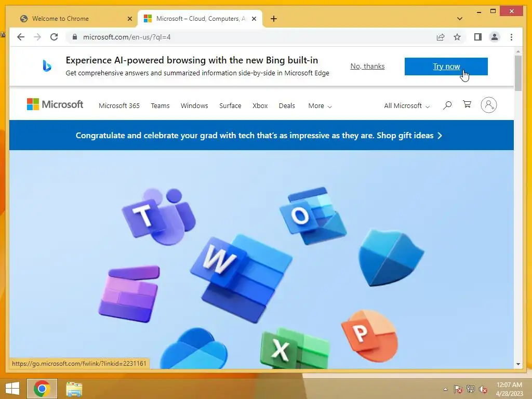This screenshot has height=399, width=532.
Task: Open the Windows Start button
Action: [12, 389]
